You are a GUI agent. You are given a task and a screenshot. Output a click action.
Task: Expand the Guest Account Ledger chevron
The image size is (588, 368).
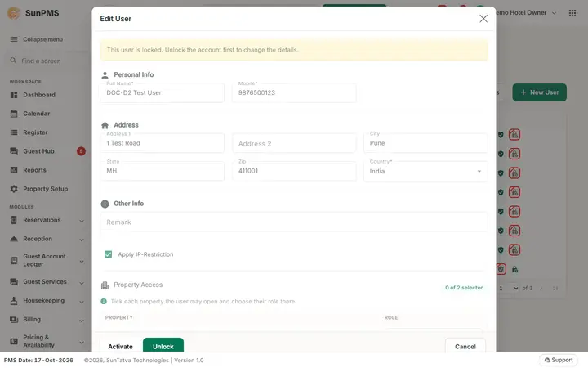(82, 262)
